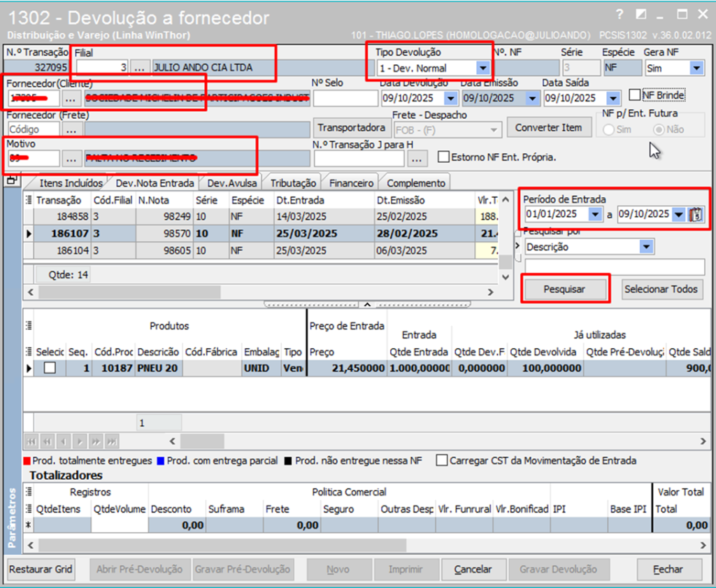Expand the Pesquisar por Descrição dropdown
Image resolution: width=716 pixels, height=588 pixels.
[x=645, y=247]
